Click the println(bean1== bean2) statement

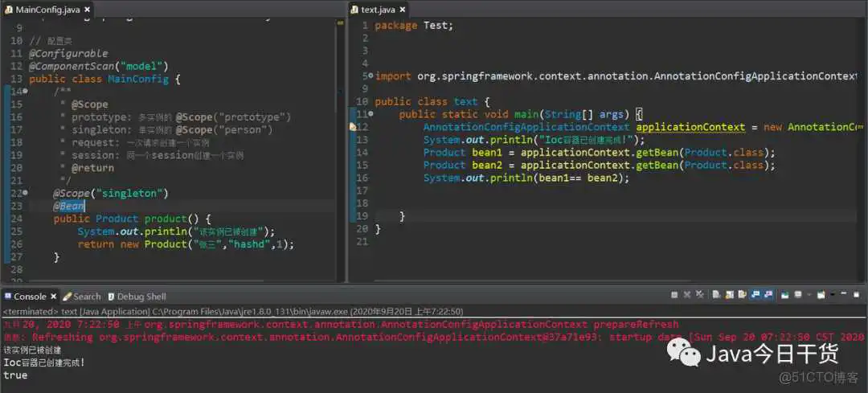point(526,178)
